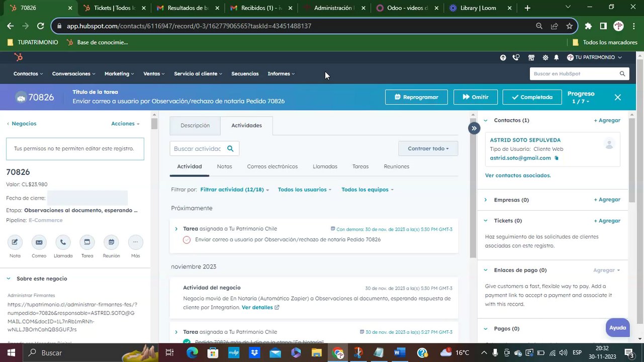Click Agregar next to Contactos (1)
644x362 pixels.
[x=607, y=120]
